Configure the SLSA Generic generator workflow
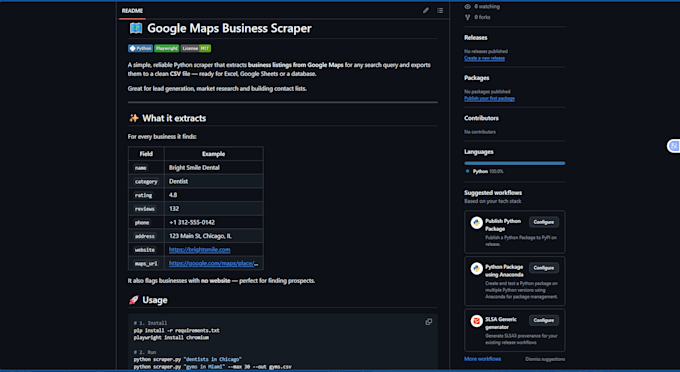680x372 pixels. coord(544,320)
